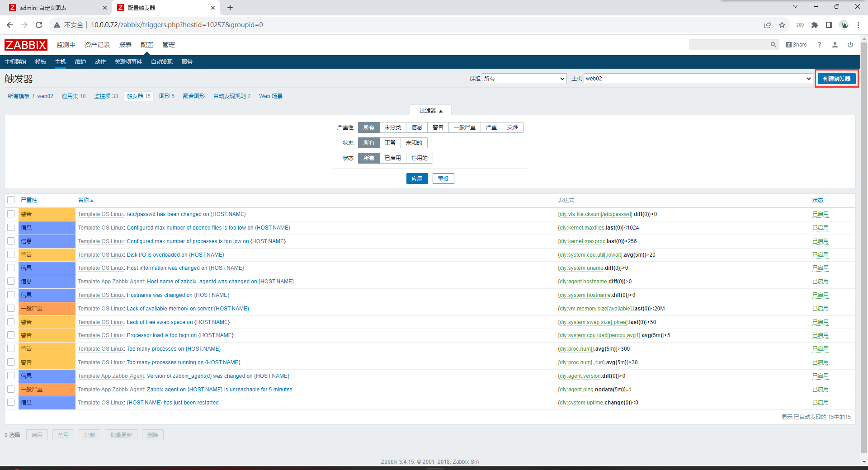This screenshot has height=470, width=868.
Task: Go to 模板 submenu
Action: 41,62
